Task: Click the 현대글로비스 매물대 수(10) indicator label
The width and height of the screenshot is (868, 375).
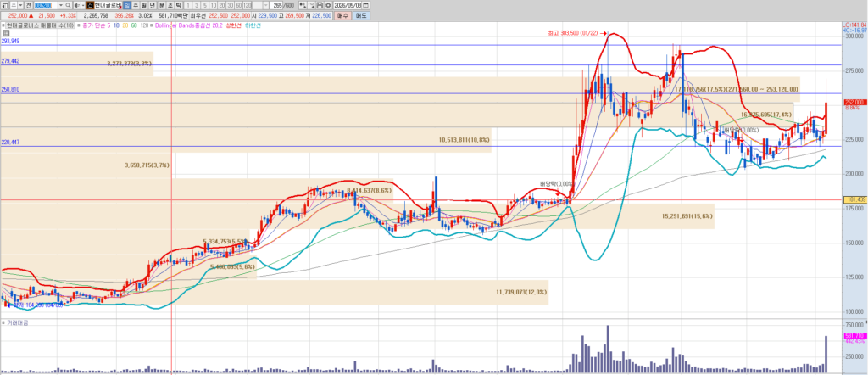Action: point(40,25)
